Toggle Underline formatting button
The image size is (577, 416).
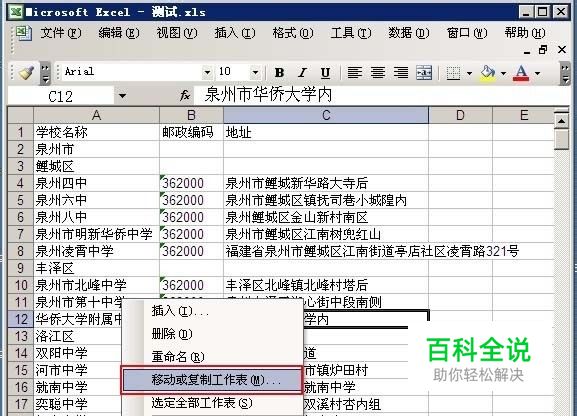click(325, 73)
